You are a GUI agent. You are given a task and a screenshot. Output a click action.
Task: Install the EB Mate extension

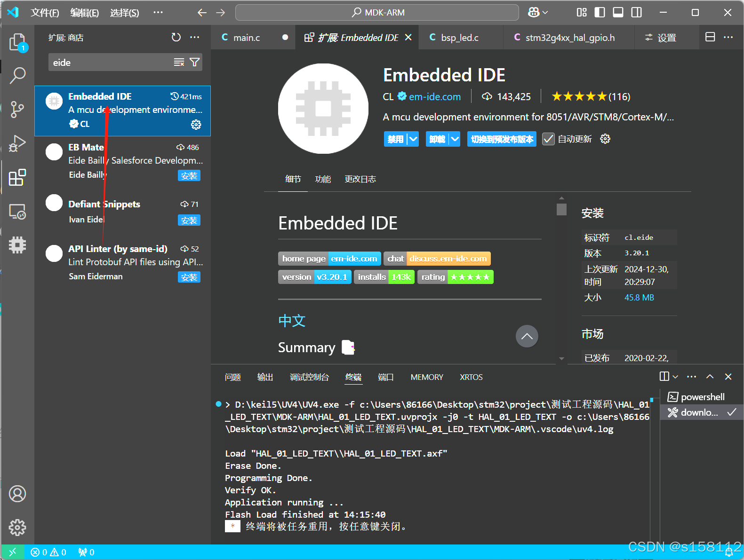pos(189,176)
